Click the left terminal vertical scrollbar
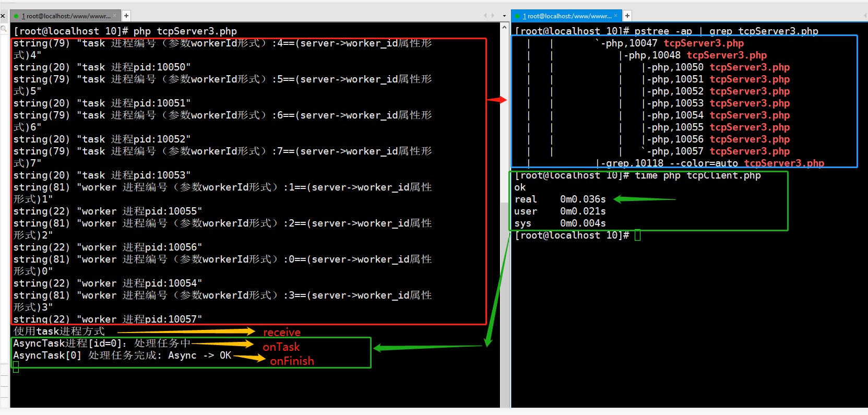Image resolution: width=868 pixels, height=415 pixels. coord(504,215)
